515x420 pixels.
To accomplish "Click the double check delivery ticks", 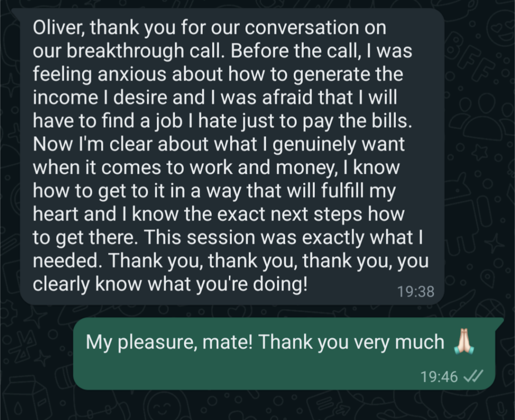I will (473, 376).
